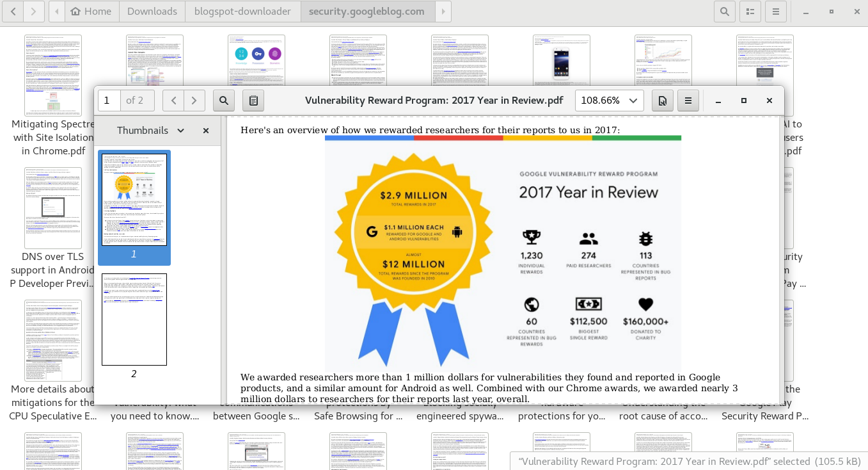
Task: Select page 1 thumbnail in sidebar
Action: pos(134,207)
